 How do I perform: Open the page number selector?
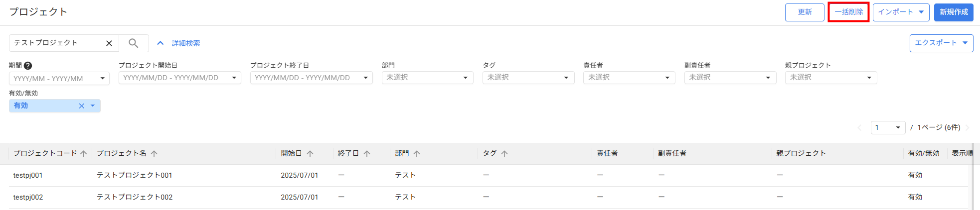pyautogui.click(x=888, y=128)
